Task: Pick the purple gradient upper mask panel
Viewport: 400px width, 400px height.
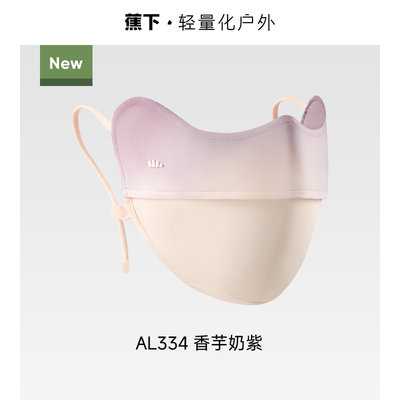Action: tap(220, 157)
